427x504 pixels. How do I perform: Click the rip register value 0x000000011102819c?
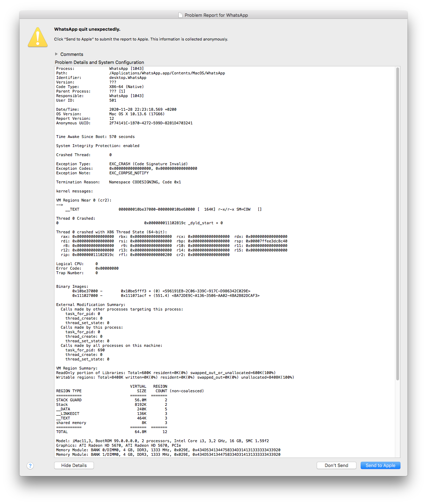[93, 255]
